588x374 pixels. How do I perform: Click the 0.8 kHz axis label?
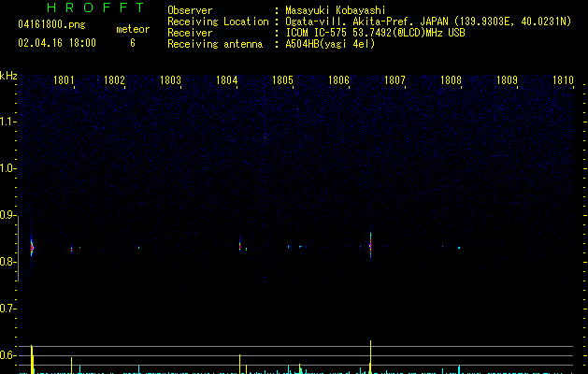click(x=7, y=262)
